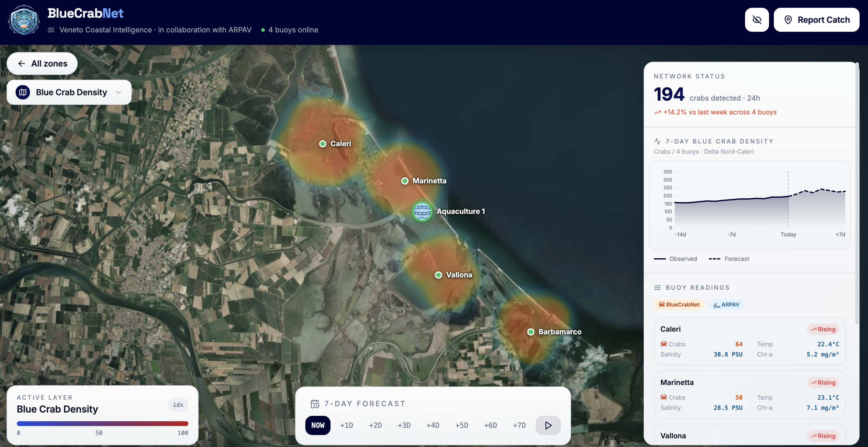Select the Caleri buoy marker

[323, 144]
